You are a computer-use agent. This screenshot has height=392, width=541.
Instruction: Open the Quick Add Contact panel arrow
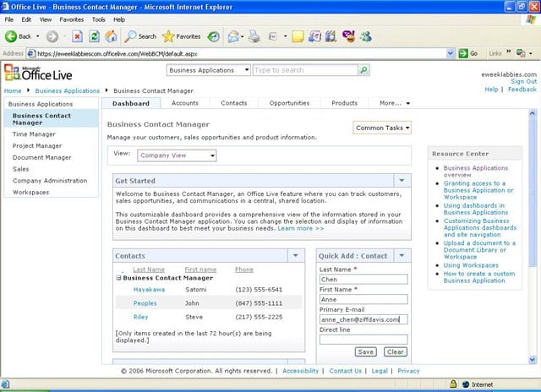point(402,255)
